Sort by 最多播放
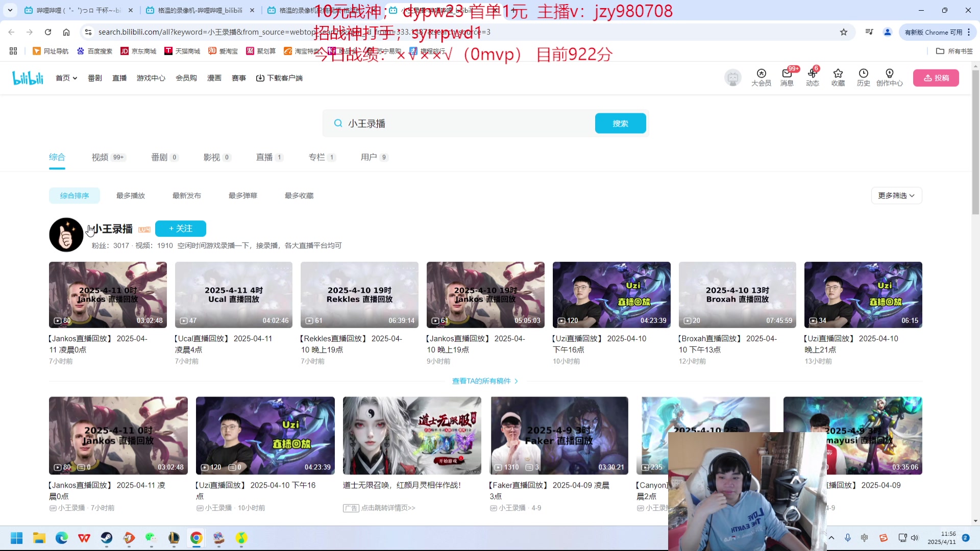Screen dimensions: 980x551 pyautogui.click(x=131, y=196)
